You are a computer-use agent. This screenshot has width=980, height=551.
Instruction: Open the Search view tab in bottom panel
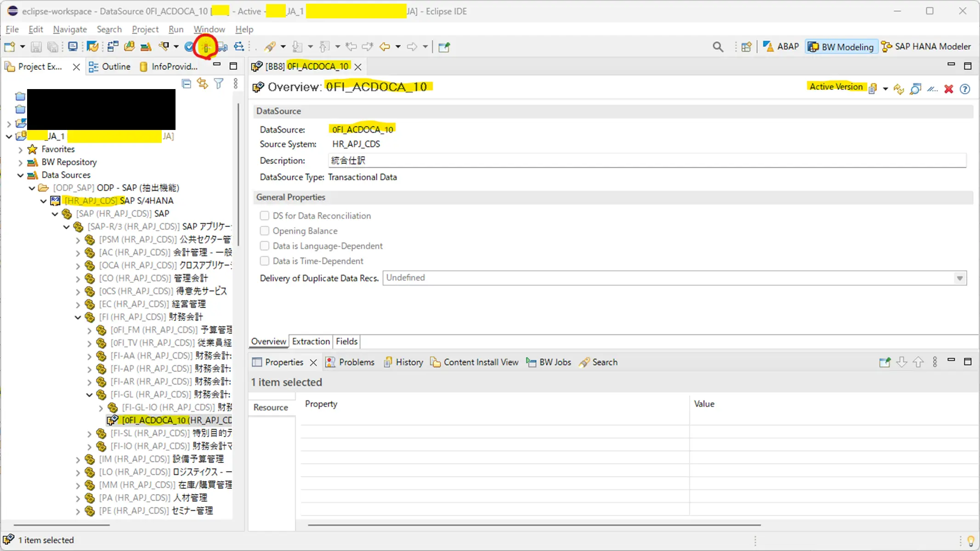coord(598,362)
